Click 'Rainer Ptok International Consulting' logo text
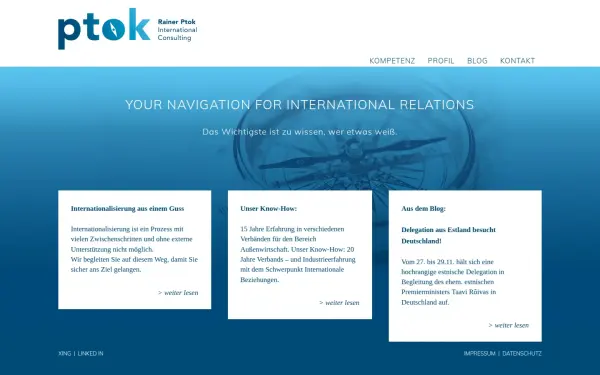The width and height of the screenshot is (600, 375). tap(177, 30)
